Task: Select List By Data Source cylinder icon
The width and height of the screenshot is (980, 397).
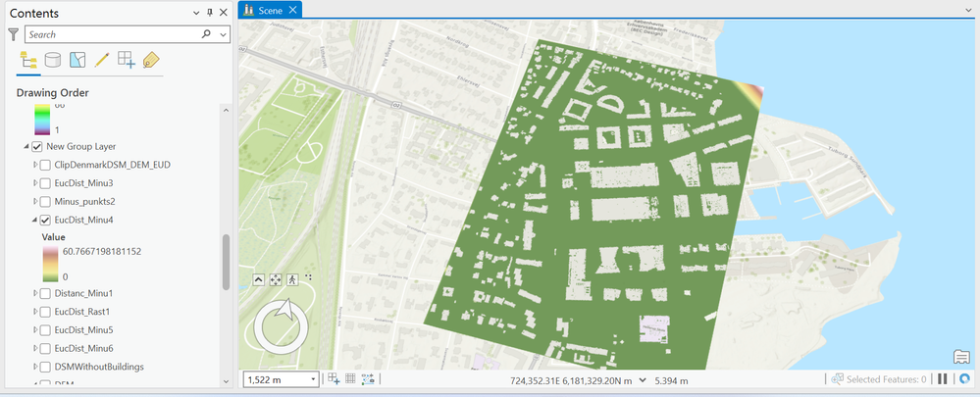Action: pos(53,60)
